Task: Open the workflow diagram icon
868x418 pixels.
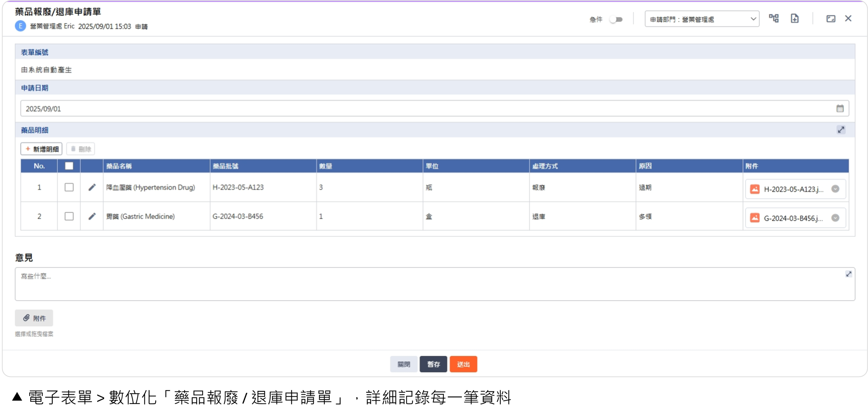Action: coord(773,18)
